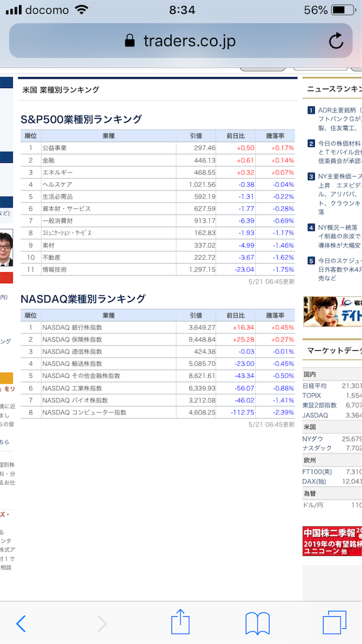Tap 引値 header in S&P500 table

[x=196, y=136]
